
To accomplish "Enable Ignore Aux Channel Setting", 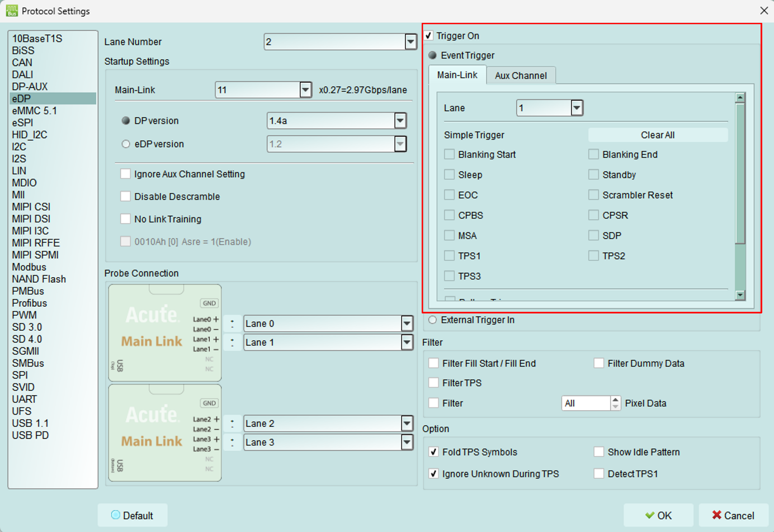I will (126, 174).
